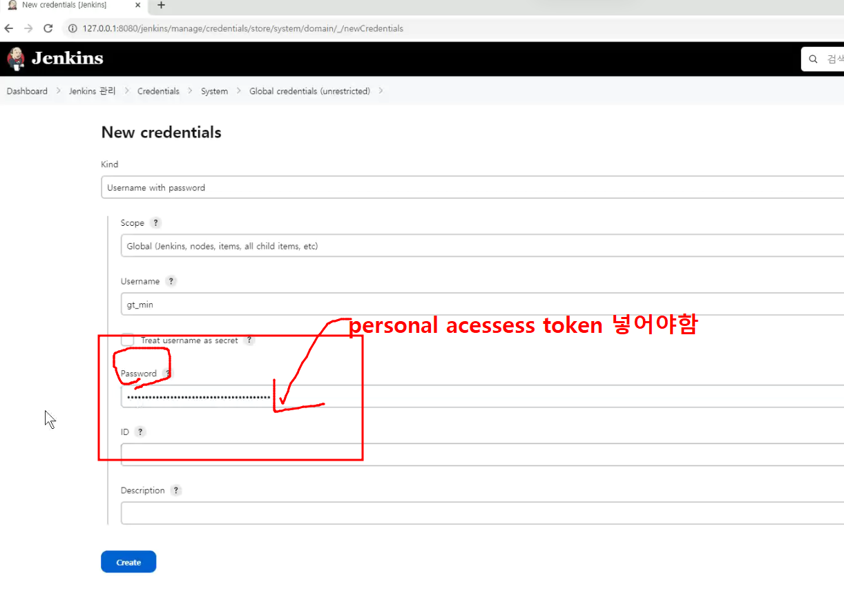Open a new browser tab with plus
Screen dimensions: 844x616
coord(161,5)
